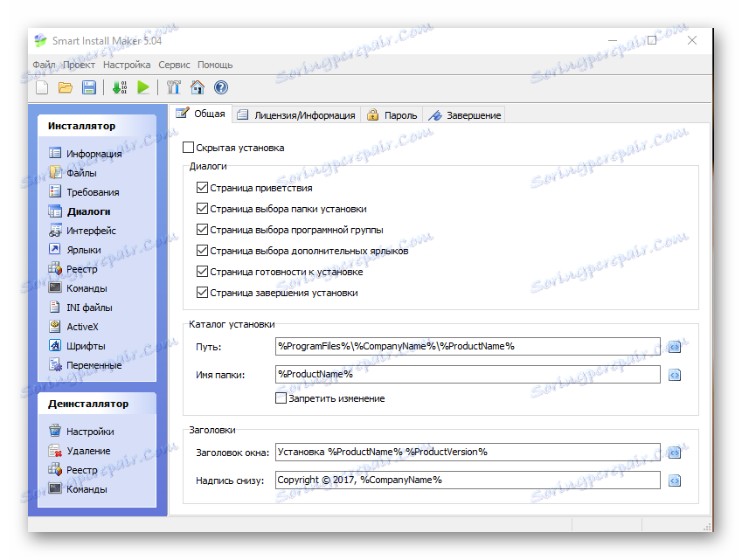
Task: Toggle Страница выбора папки установки
Action: (x=202, y=209)
